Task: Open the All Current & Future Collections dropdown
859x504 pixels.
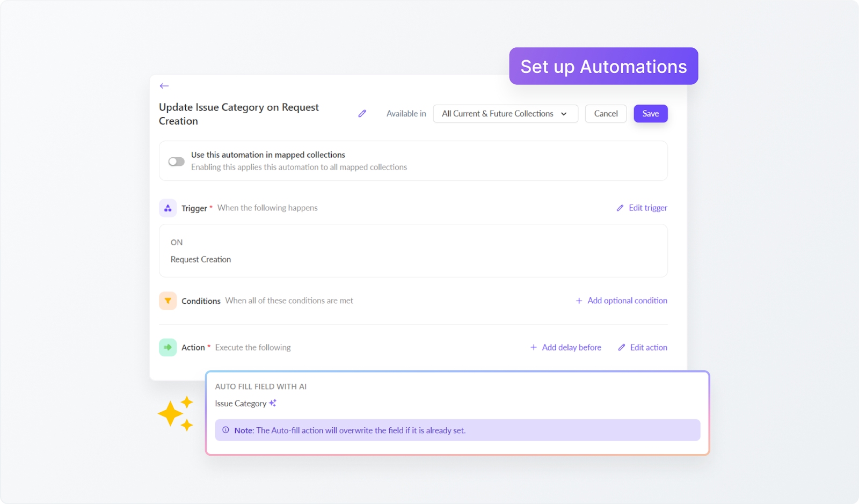Action: point(505,114)
